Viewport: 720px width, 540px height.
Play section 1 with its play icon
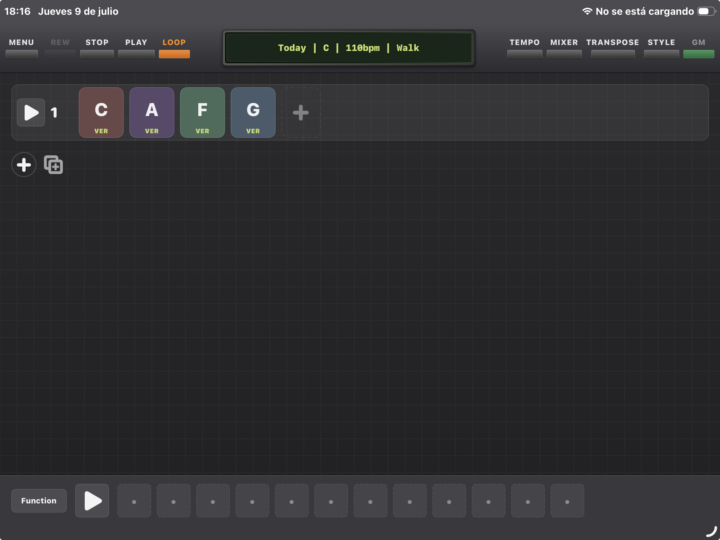point(31,112)
